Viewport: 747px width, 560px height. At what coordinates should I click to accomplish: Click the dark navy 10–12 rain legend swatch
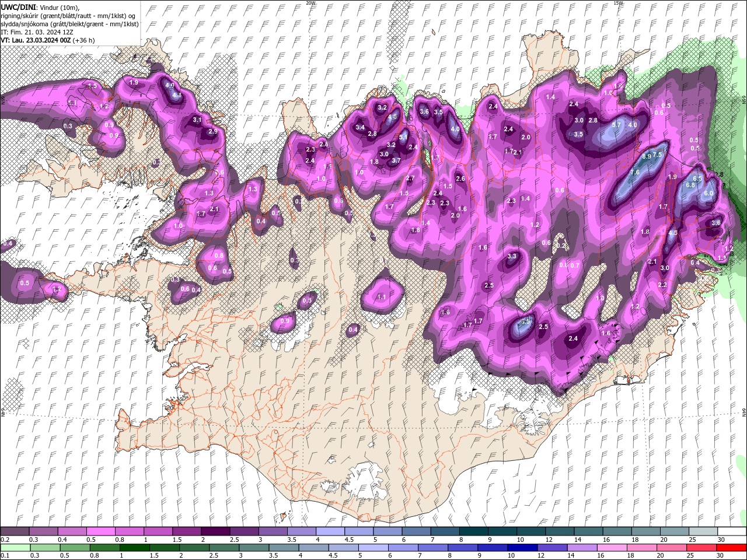(523, 548)
